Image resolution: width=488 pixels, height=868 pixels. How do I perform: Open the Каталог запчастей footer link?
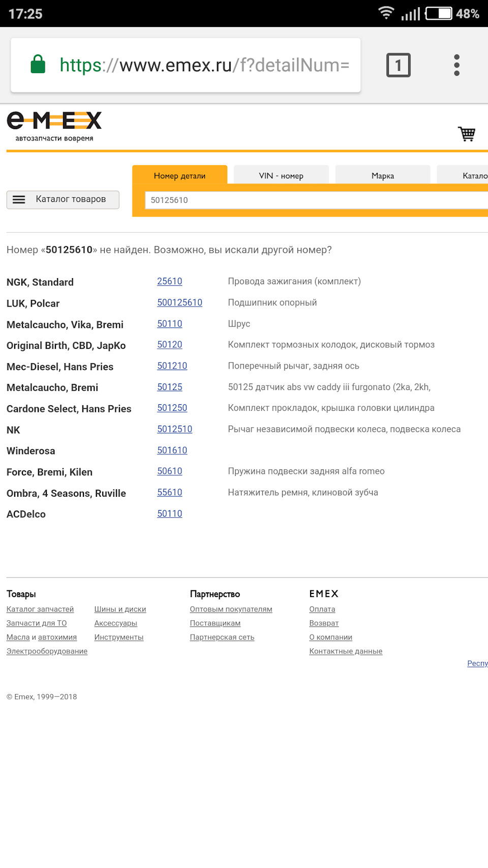coord(40,609)
